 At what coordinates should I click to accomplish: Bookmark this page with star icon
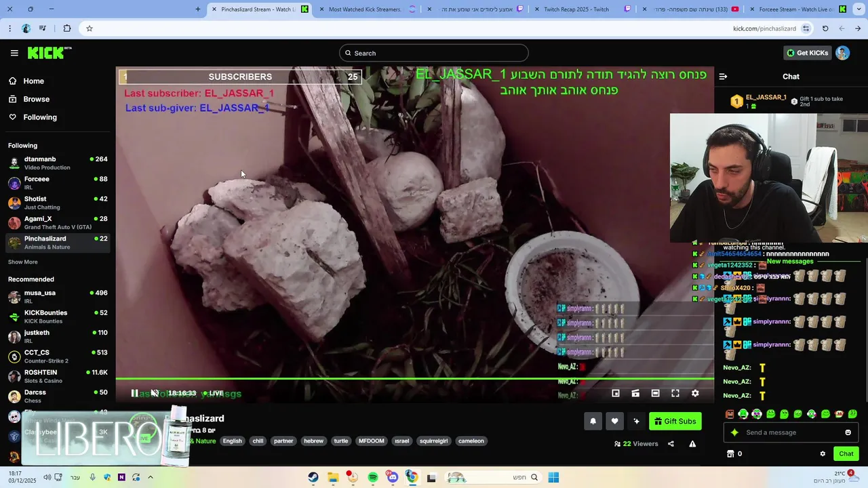pyautogui.click(x=89, y=28)
